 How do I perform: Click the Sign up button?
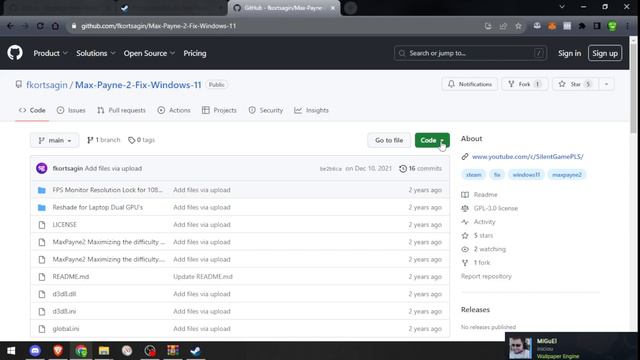click(x=605, y=53)
